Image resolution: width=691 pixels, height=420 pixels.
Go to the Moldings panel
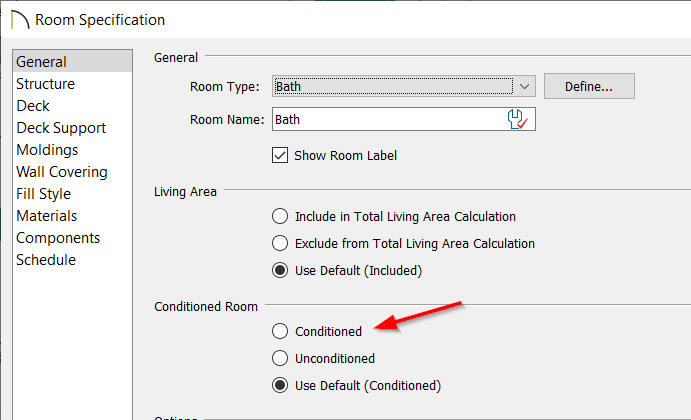click(x=47, y=150)
